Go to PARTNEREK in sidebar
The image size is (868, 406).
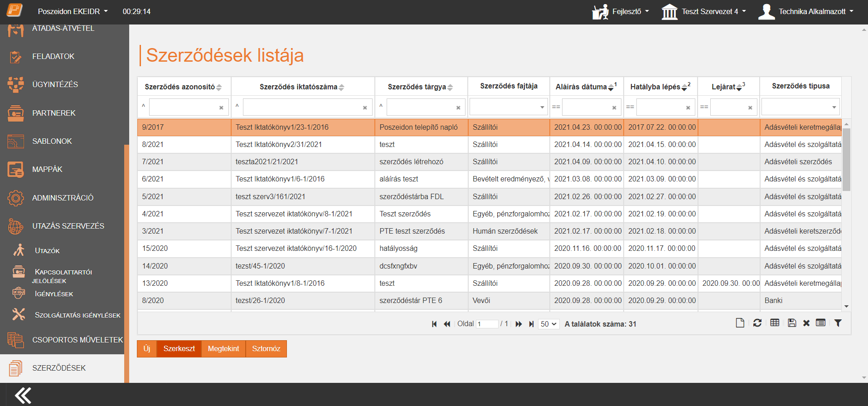(x=53, y=113)
